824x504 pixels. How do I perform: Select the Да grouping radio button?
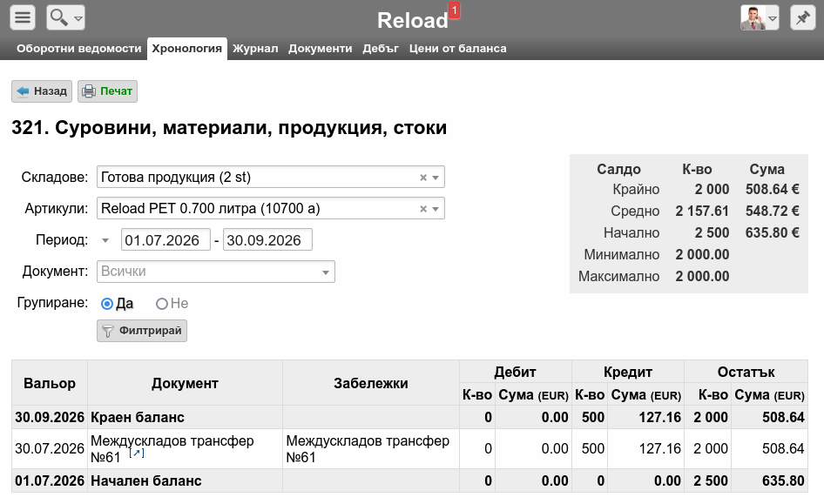[106, 304]
